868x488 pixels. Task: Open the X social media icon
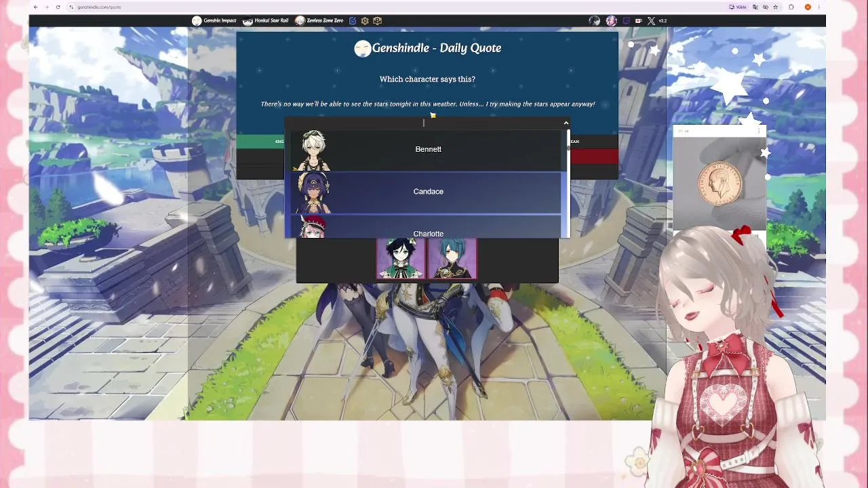point(651,21)
